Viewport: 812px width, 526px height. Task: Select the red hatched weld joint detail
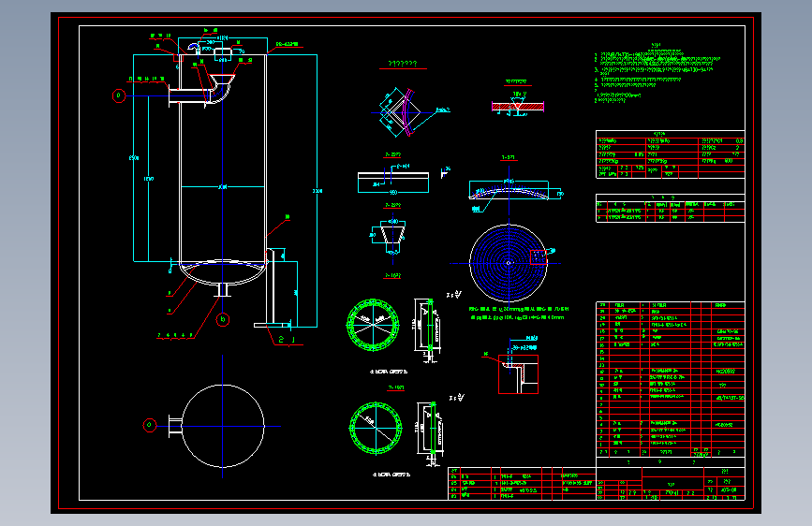(518, 107)
